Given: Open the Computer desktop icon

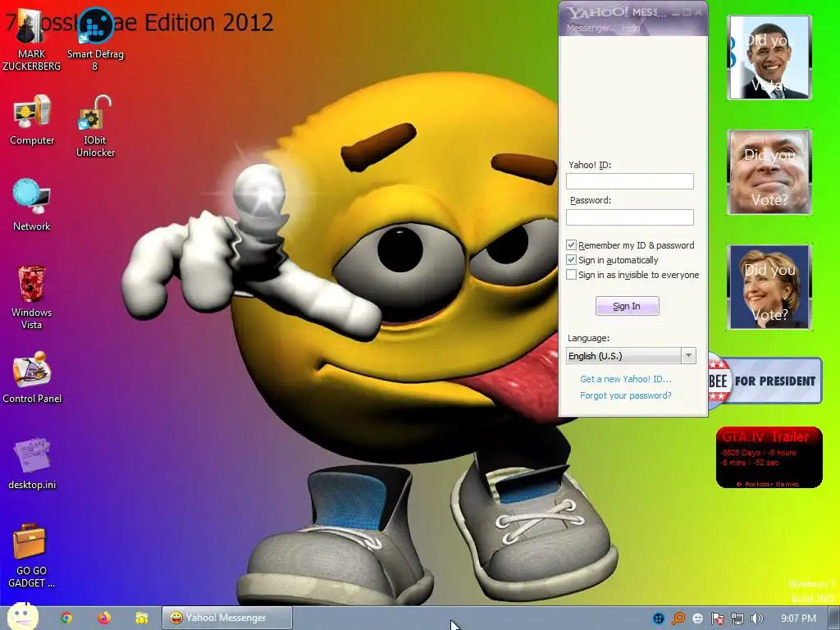Looking at the screenshot, I should coord(32,120).
